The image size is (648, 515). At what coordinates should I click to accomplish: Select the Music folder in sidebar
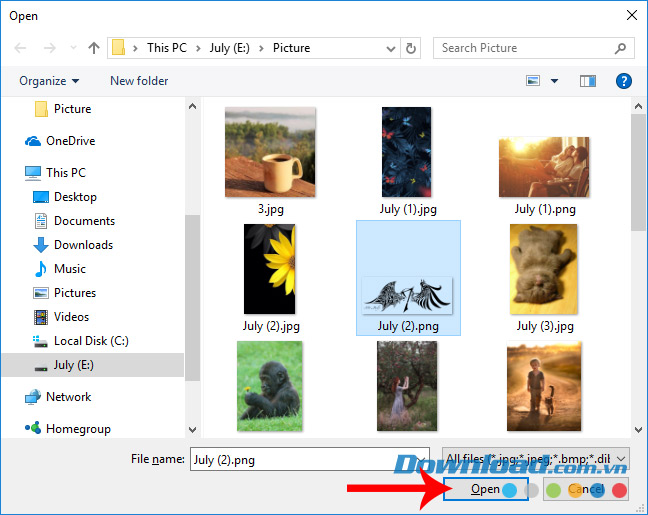pyautogui.click(x=69, y=269)
